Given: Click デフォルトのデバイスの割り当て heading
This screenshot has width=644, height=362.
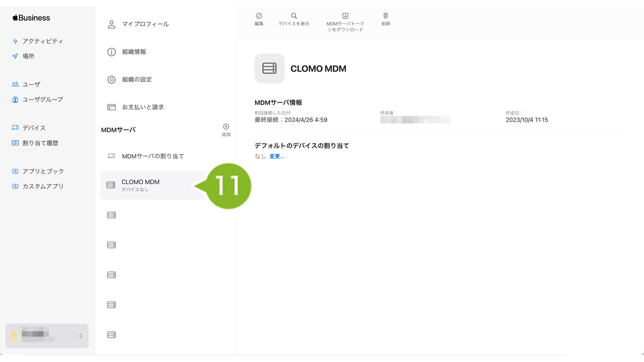Looking at the screenshot, I should [x=302, y=146].
